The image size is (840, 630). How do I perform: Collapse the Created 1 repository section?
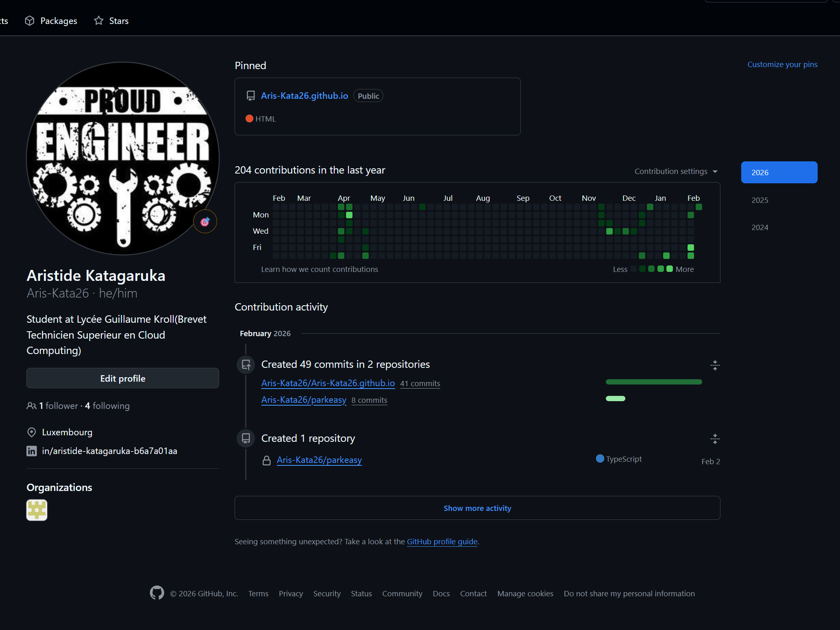click(x=715, y=439)
